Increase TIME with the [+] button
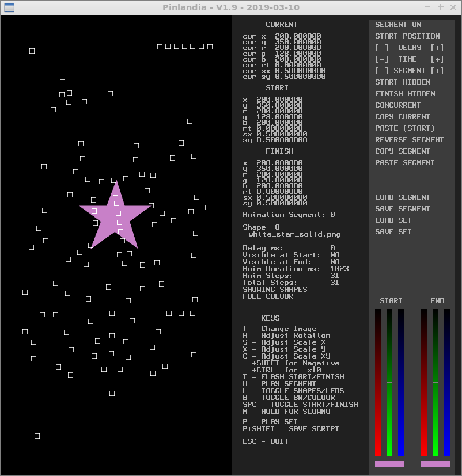Viewport: 462px width, 476px height. click(x=437, y=59)
